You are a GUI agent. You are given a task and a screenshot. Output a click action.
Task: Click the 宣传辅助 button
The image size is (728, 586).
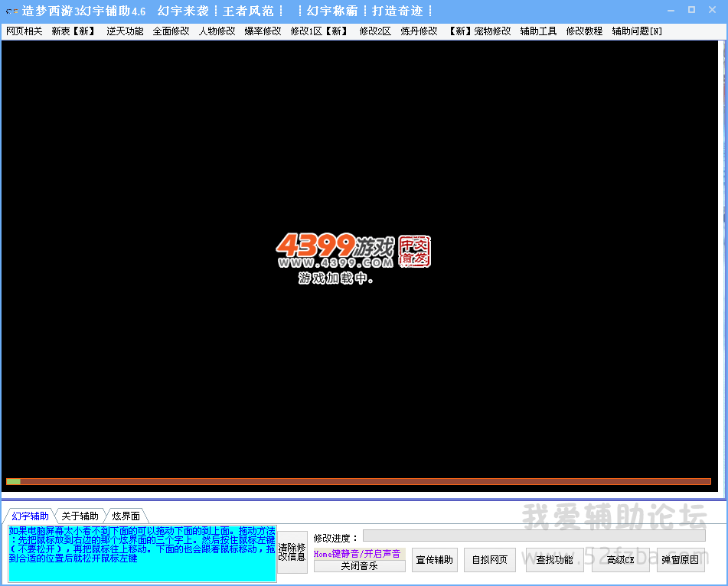click(435, 560)
